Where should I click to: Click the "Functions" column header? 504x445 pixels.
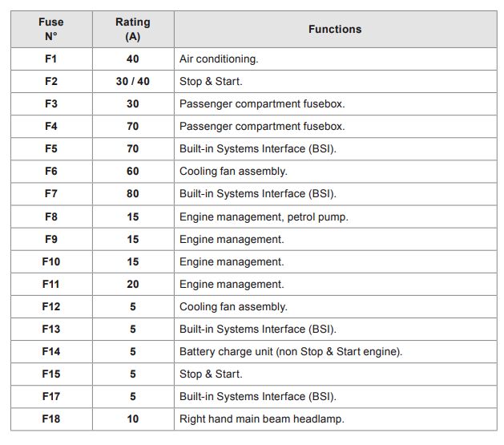point(334,29)
